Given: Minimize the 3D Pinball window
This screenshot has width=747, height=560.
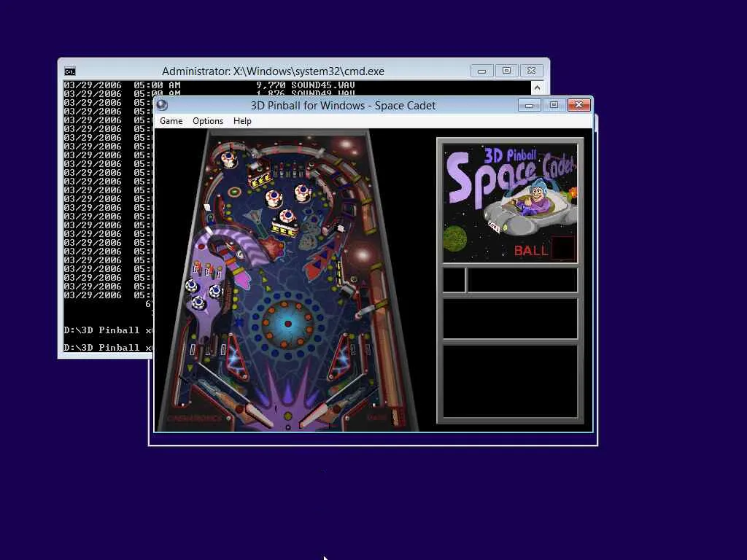Looking at the screenshot, I should pos(530,105).
